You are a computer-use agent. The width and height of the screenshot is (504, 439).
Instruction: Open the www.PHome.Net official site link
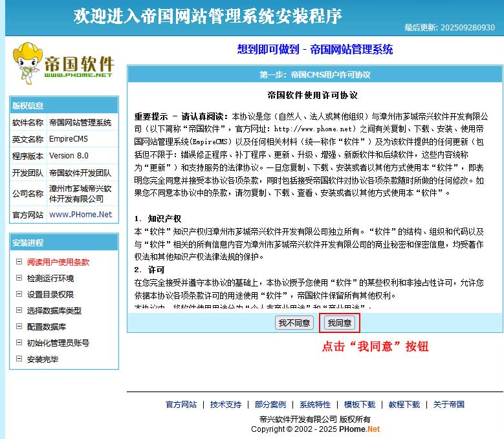(x=80, y=215)
